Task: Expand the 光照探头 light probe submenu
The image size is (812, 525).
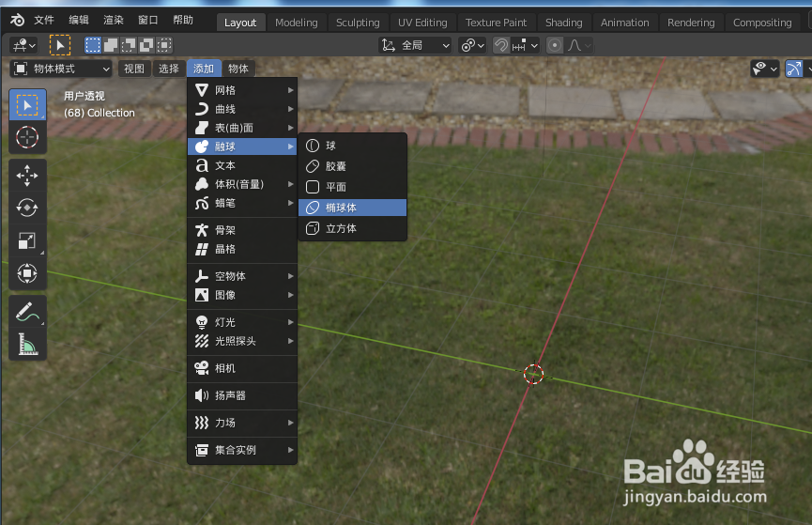Action: [x=242, y=341]
